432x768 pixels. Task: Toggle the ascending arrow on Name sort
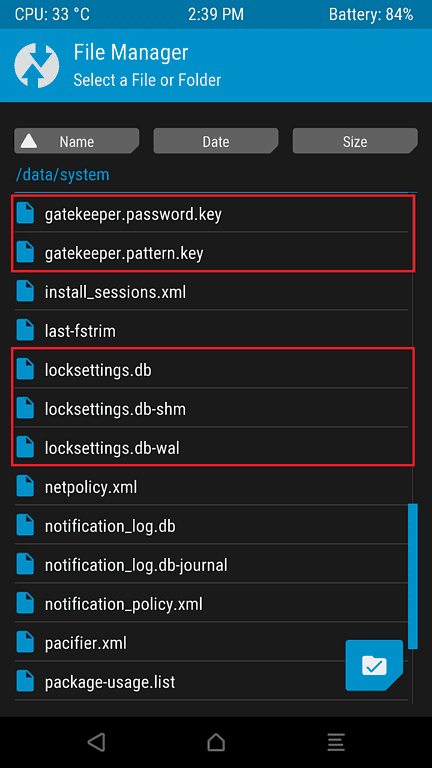tap(29, 141)
